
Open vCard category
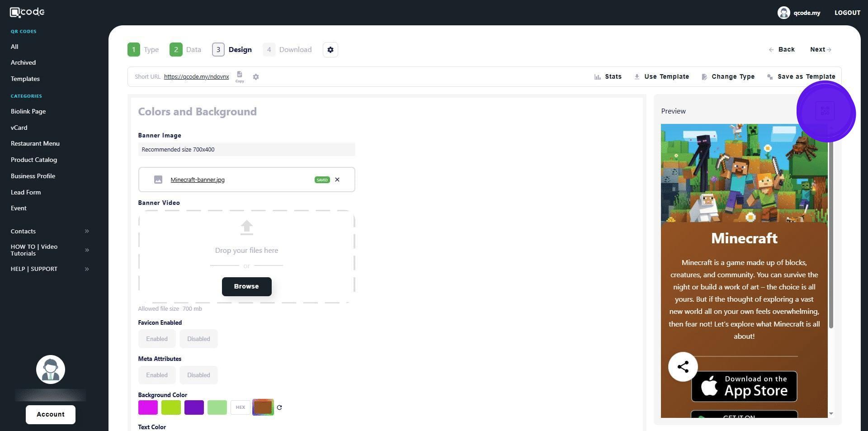click(x=19, y=128)
